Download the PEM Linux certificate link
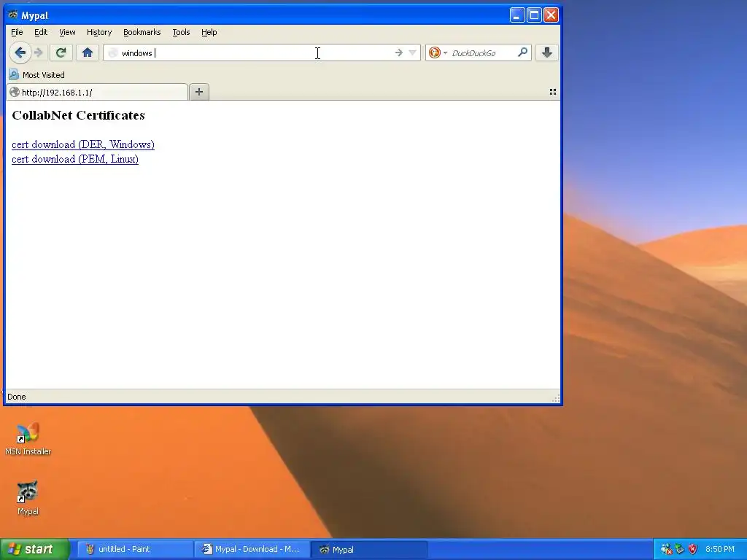 (x=75, y=159)
